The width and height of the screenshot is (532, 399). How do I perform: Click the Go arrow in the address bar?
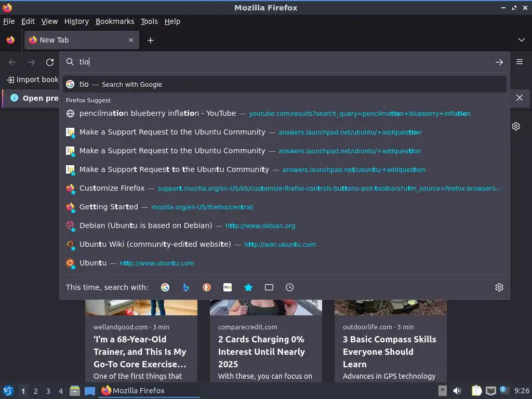(x=499, y=62)
